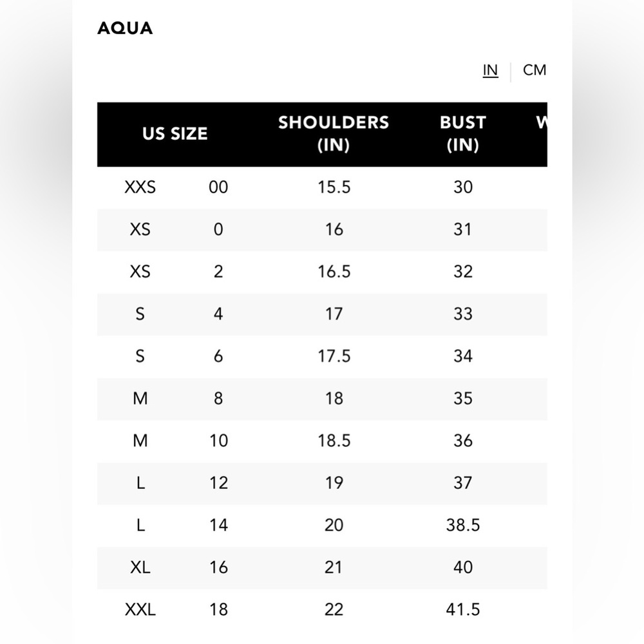Select the IN unit option
This screenshot has width=644, height=644.
(x=490, y=70)
